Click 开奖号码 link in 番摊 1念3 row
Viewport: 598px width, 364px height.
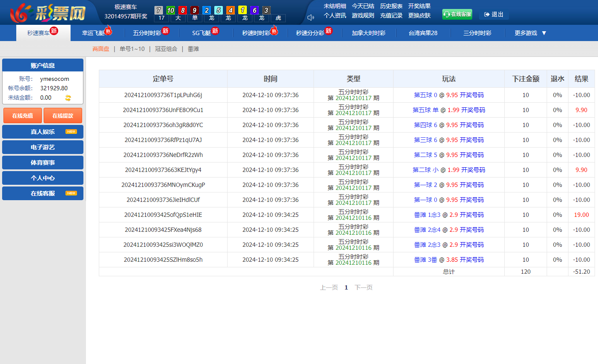pos(472,215)
